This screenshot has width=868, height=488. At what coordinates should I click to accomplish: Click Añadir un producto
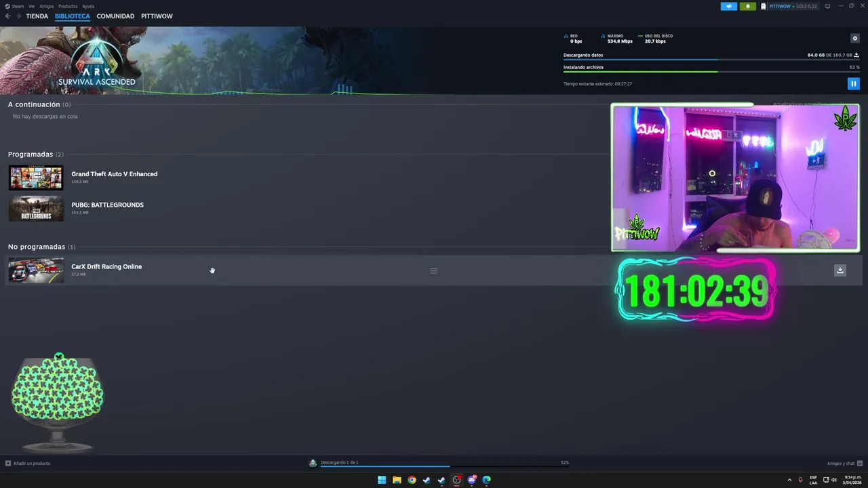point(28,464)
